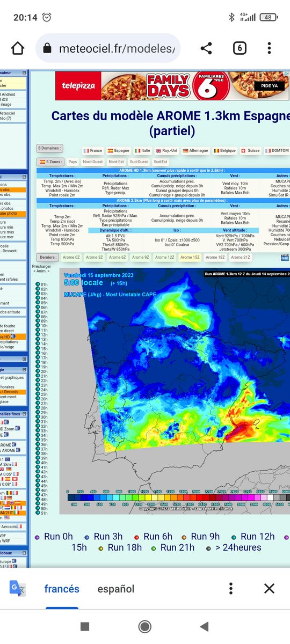Select the Suisse domain link

[250, 151]
